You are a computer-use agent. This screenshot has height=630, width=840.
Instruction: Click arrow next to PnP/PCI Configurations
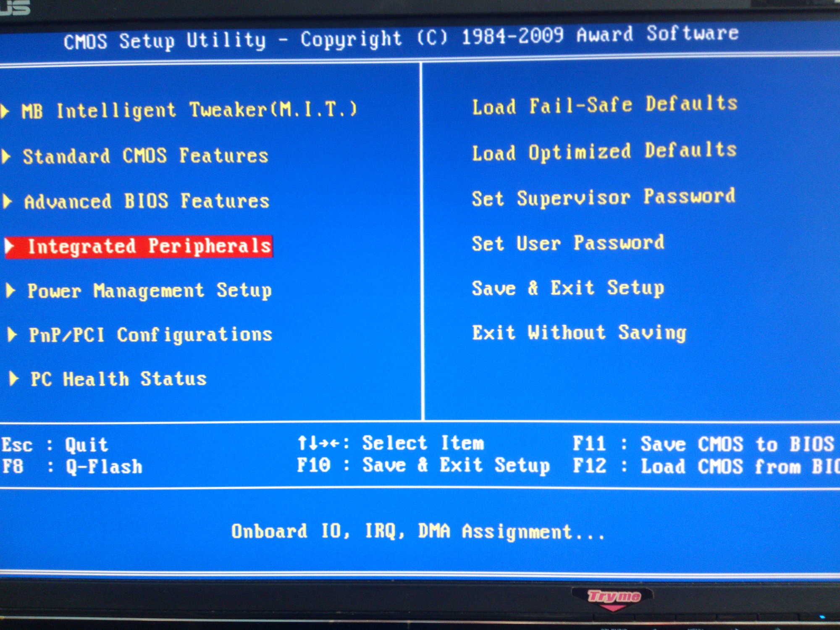(13, 335)
